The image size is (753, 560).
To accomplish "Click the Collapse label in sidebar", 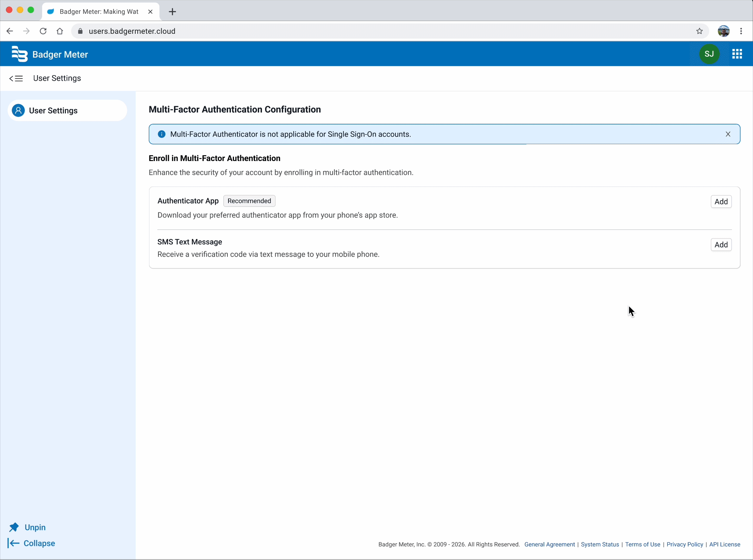I will point(39,543).
